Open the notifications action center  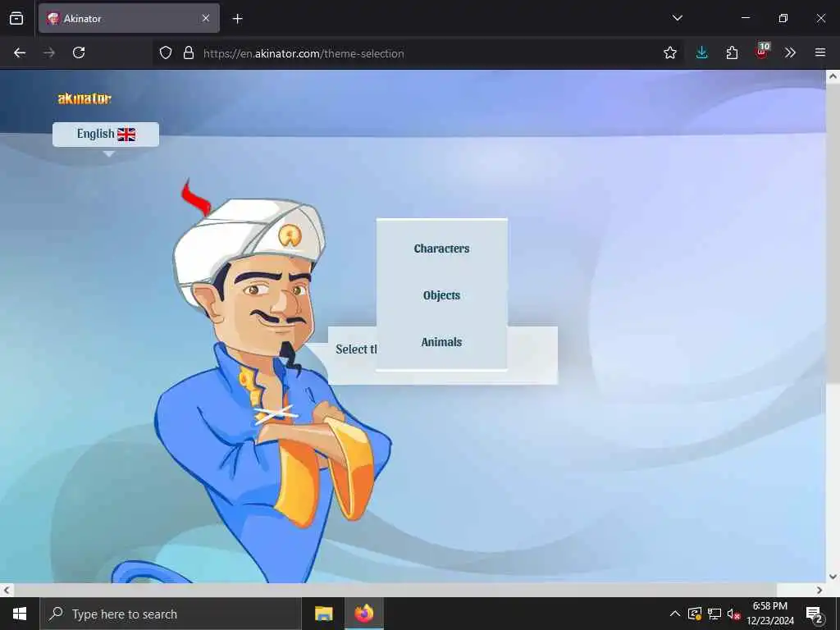(x=815, y=614)
